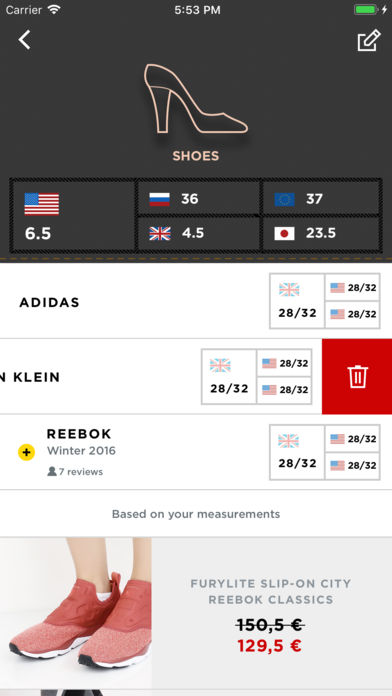
Task: Choose the Japan size 23.5 cell
Action: click(321, 233)
